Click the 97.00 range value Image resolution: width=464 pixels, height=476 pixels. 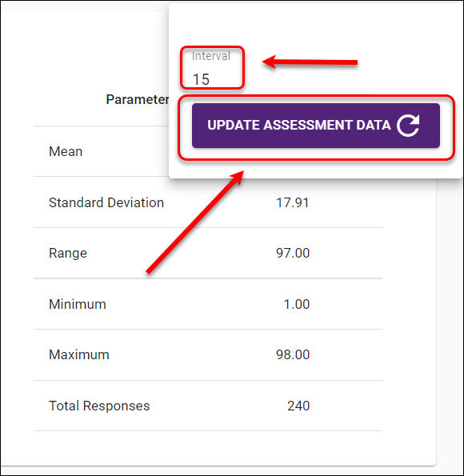coord(293,253)
